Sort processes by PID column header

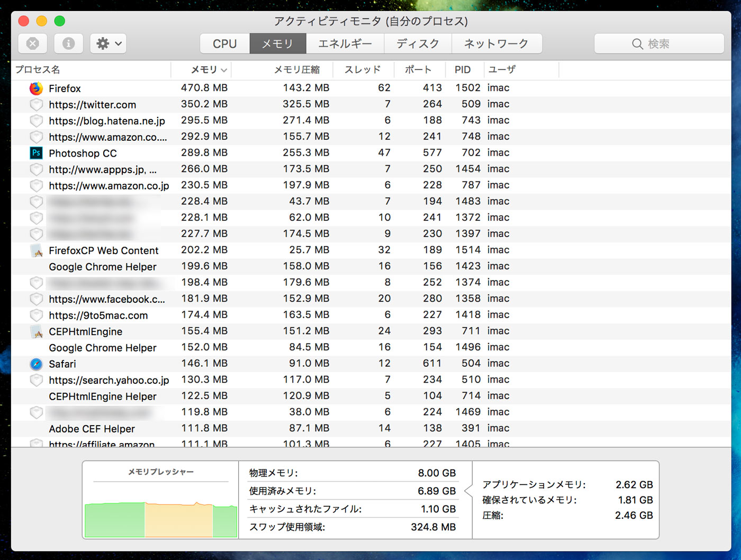click(x=464, y=70)
